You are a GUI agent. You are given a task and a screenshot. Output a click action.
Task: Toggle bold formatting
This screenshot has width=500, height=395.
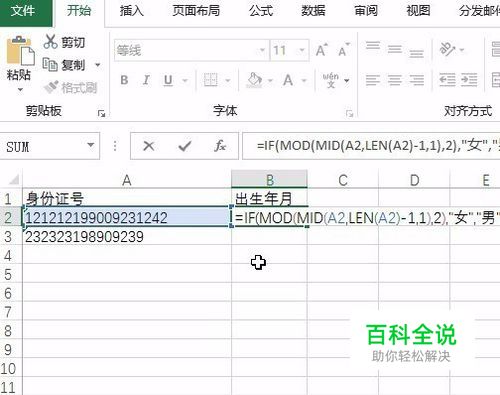pyautogui.click(x=124, y=80)
